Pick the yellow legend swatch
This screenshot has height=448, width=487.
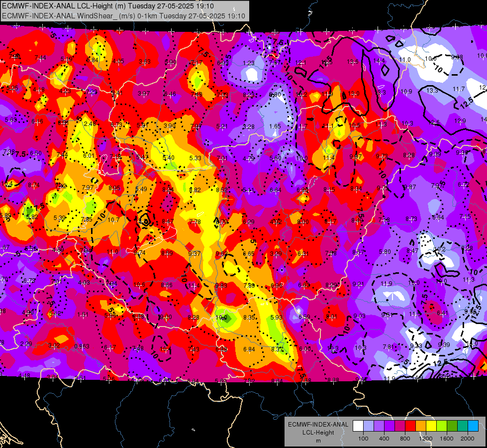click(x=431, y=426)
